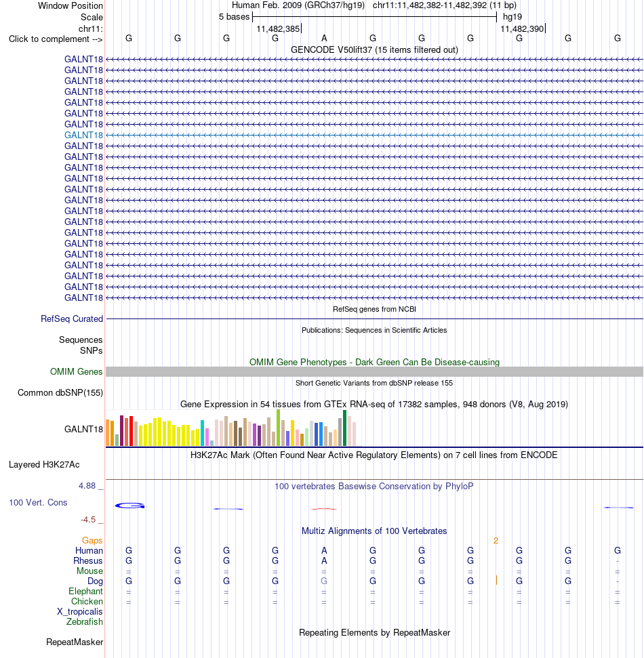Viewport: 644px width, 658px height.
Task: Select the Dog alignment row label
Action: point(95,581)
